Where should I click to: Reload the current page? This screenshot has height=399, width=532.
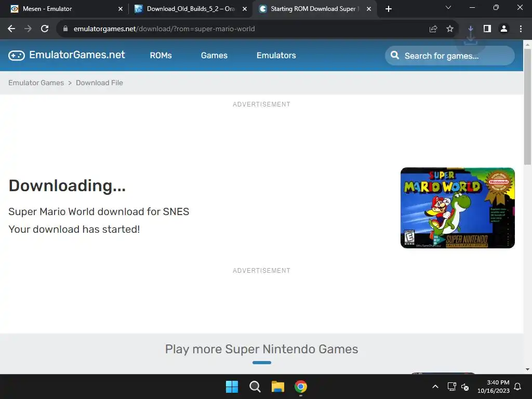tap(45, 29)
